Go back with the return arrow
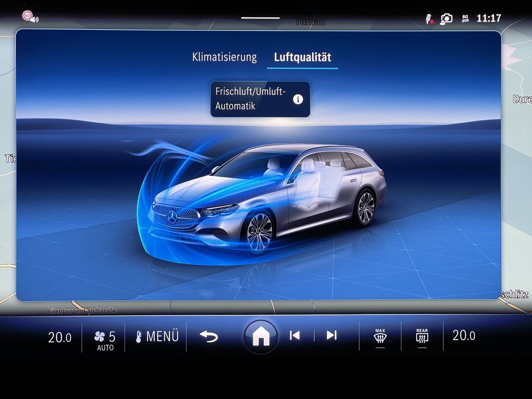Viewport: 532px width, 399px height. (x=208, y=336)
